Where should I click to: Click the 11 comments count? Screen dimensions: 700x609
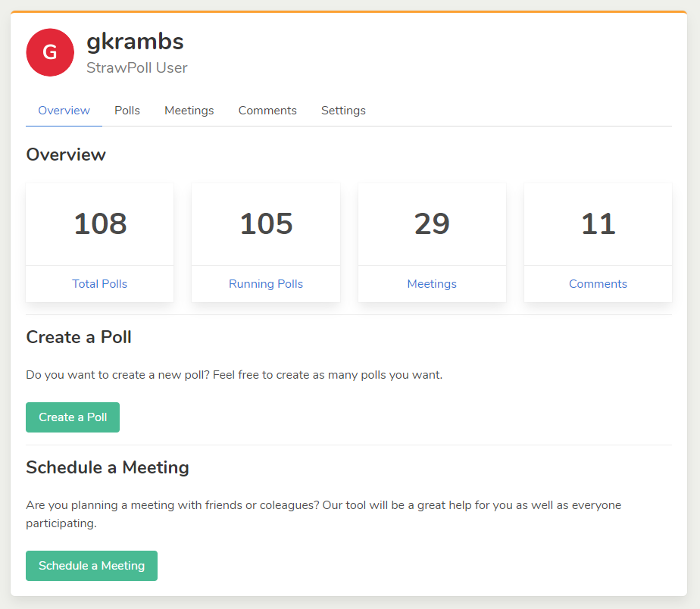click(598, 224)
